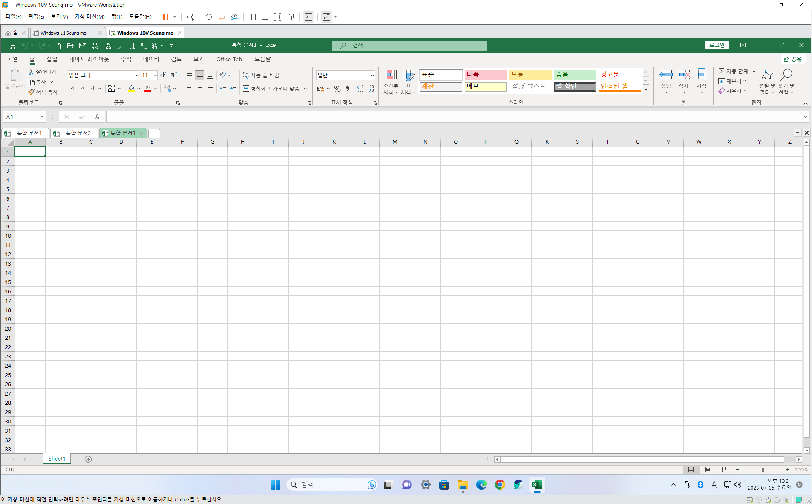Open the 삽입 (Insert) ribbon tab
812x504 pixels.
pos(51,59)
